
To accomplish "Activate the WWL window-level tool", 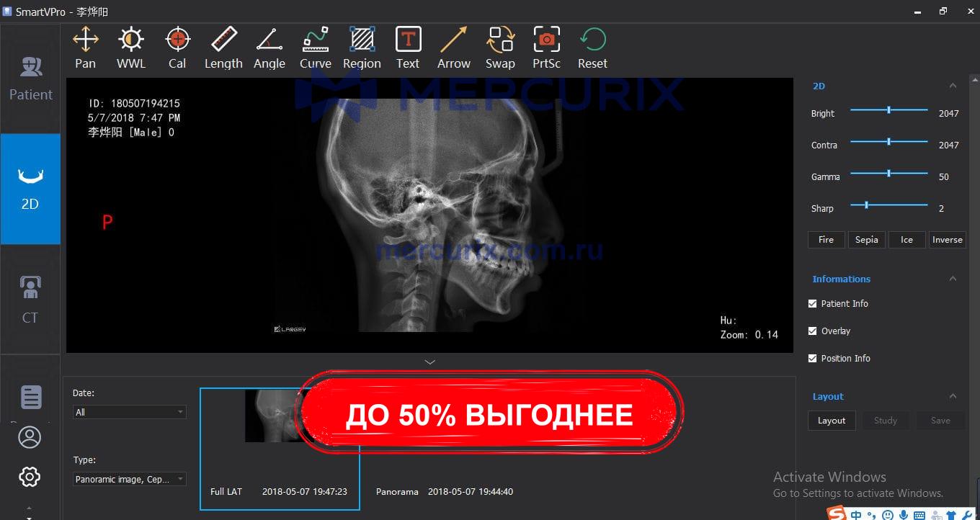I will [x=131, y=48].
